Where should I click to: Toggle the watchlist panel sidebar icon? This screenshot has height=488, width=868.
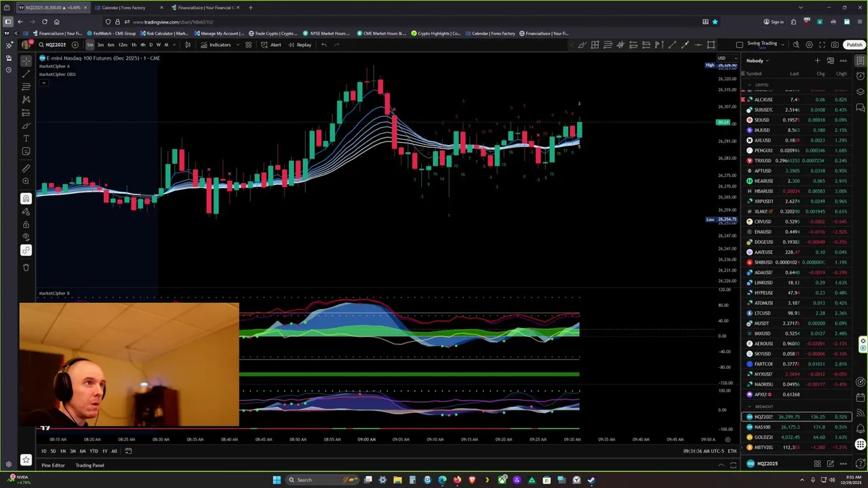click(x=861, y=60)
